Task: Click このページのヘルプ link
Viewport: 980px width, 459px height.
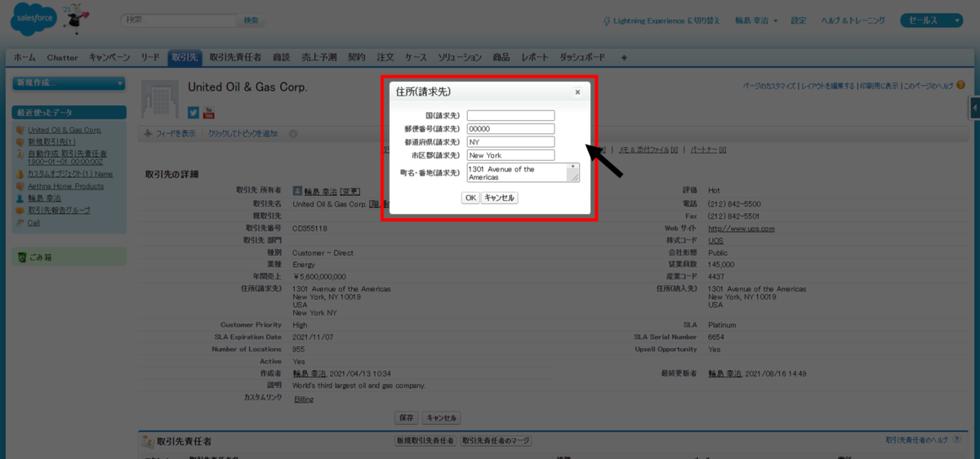Action: [x=928, y=86]
